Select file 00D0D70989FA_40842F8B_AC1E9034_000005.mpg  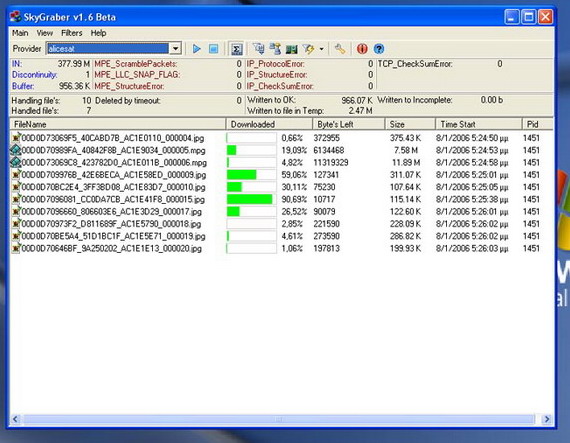point(113,150)
